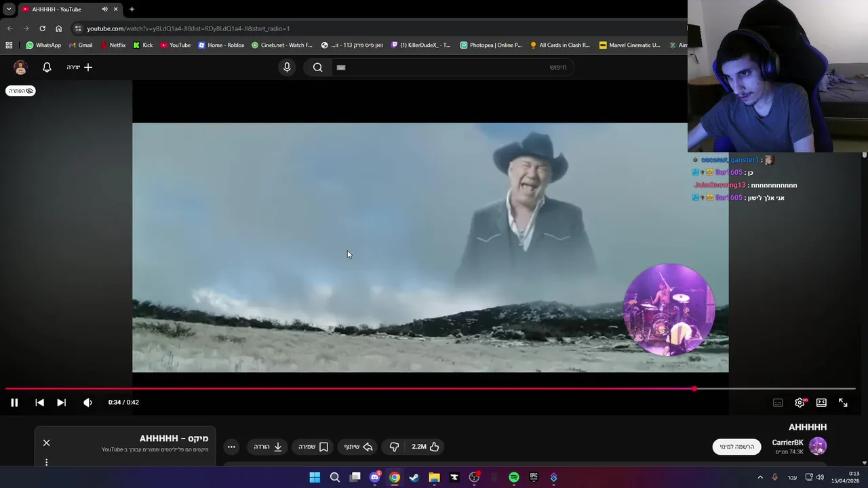Show hidden system tray icons
868x488 pixels.
pos(760,477)
